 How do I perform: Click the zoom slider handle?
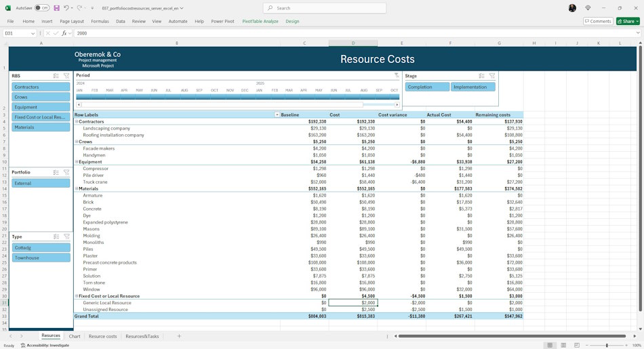(607, 346)
